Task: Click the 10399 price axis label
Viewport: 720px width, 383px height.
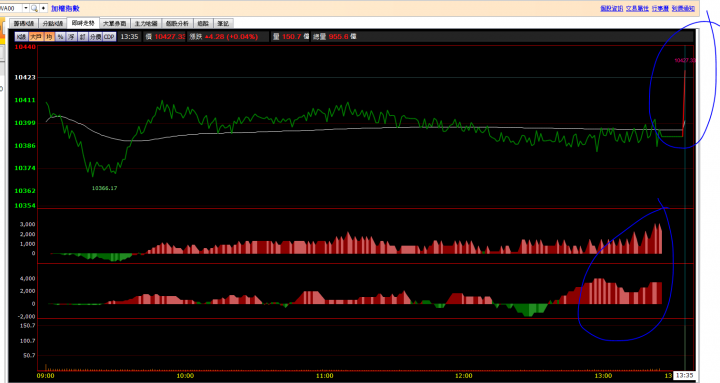Action: 25,123
